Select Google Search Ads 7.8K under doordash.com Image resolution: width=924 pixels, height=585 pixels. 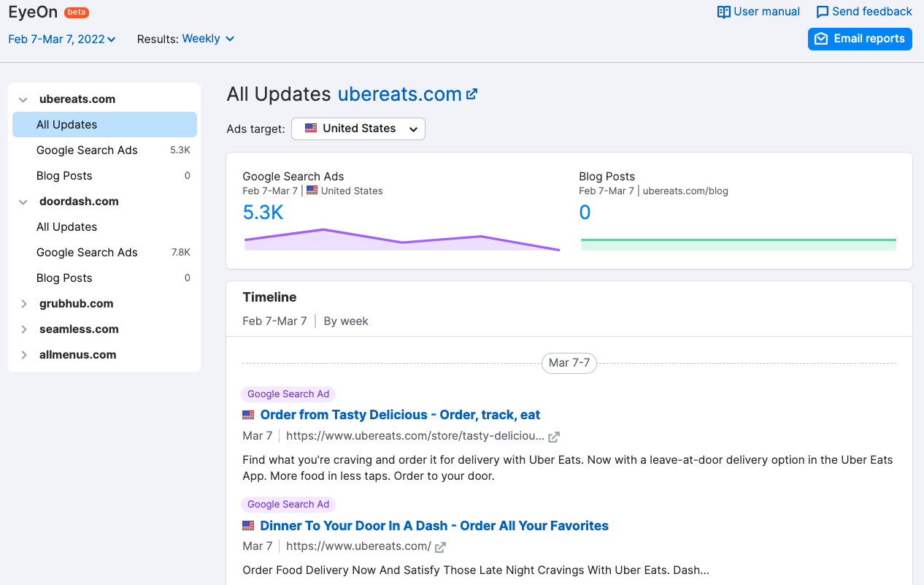104,253
